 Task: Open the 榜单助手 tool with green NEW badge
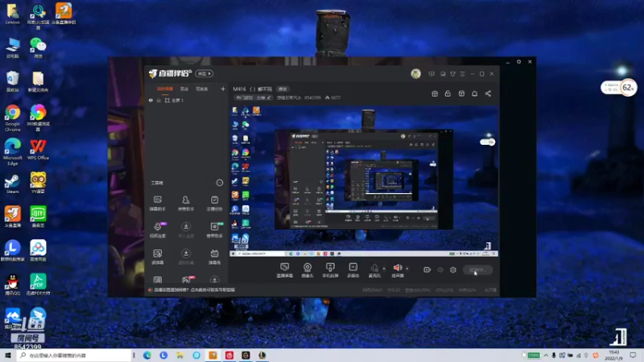[214, 230]
